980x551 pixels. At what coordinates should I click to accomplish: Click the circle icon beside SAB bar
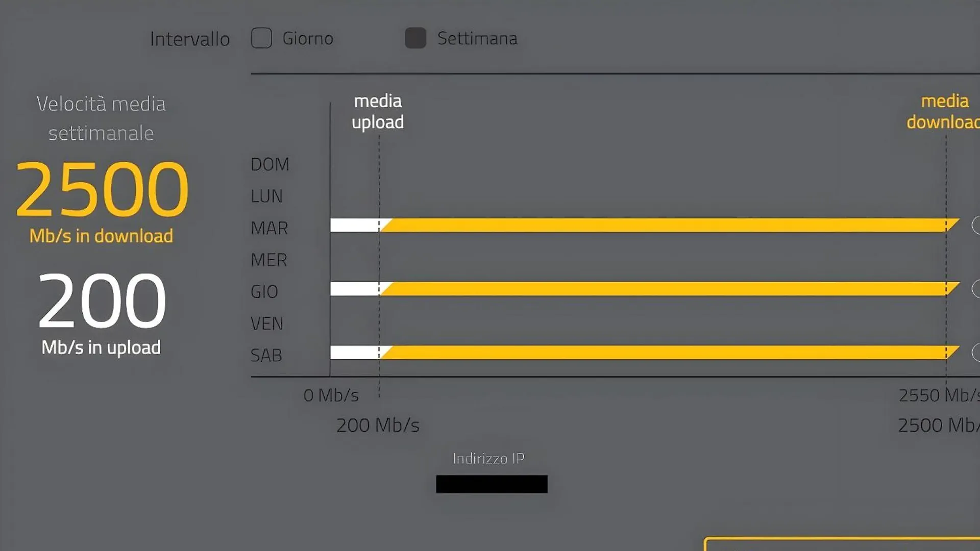(x=976, y=353)
